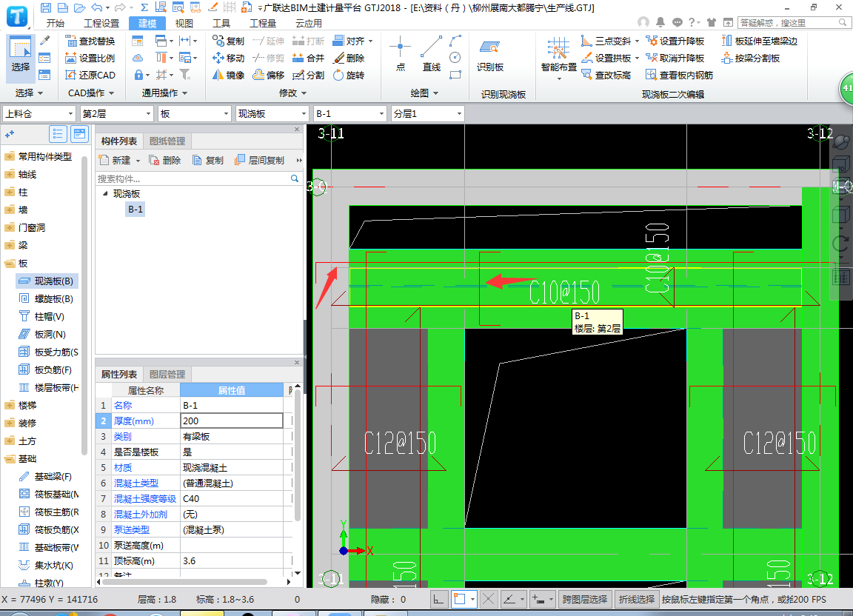Select 板负筋(F) in navigation tree
Screen dimensions: 853x616
(46, 370)
